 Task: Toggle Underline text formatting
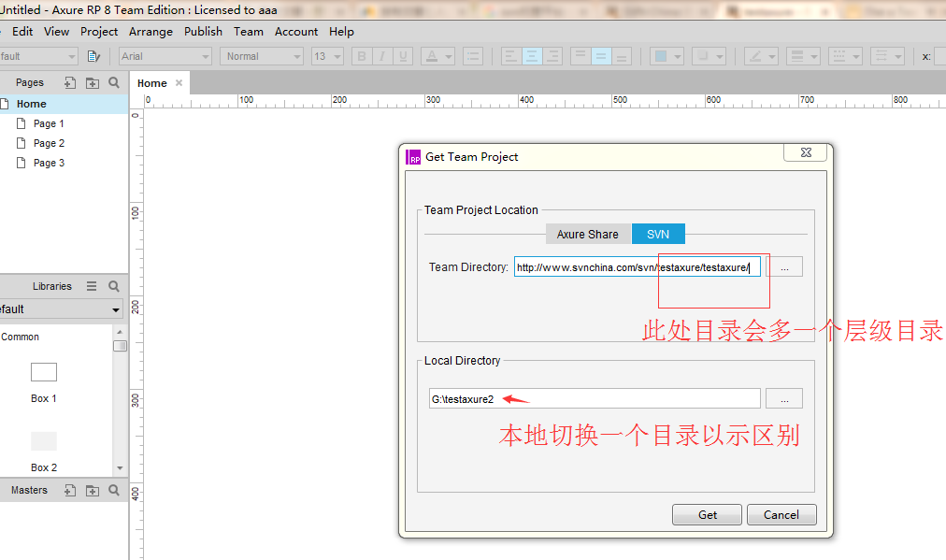point(403,56)
